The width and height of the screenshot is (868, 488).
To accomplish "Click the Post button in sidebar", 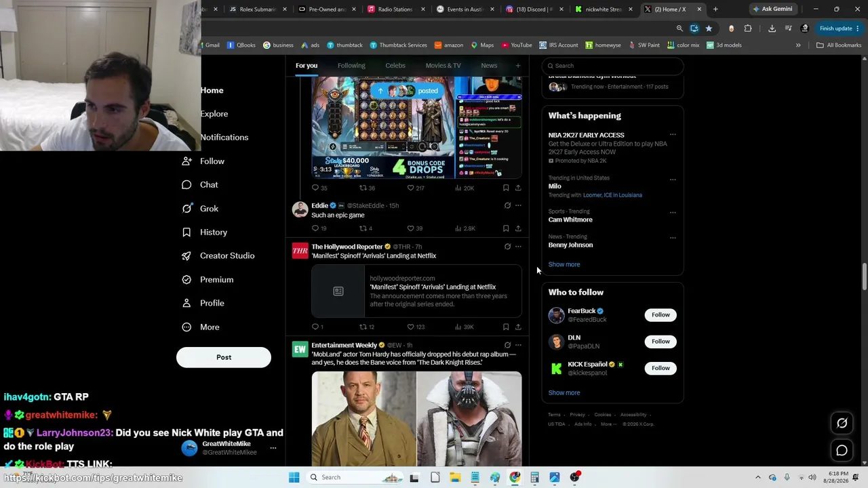I will point(224,357).
